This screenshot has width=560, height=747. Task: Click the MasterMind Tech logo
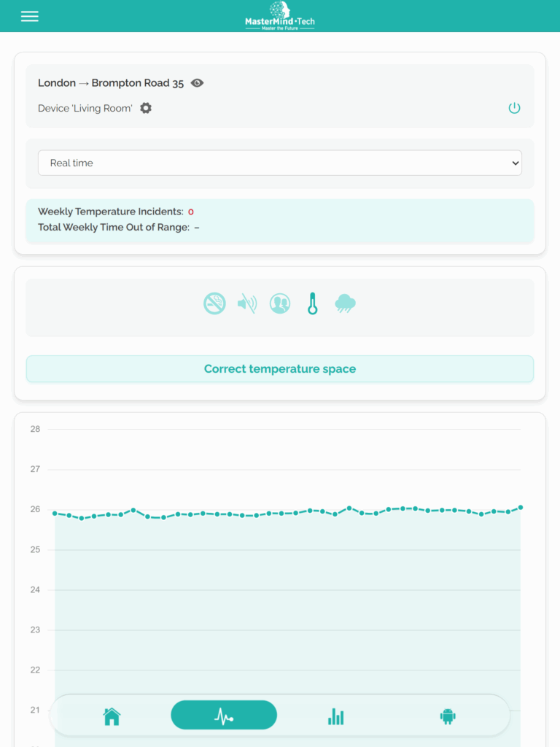280,15
